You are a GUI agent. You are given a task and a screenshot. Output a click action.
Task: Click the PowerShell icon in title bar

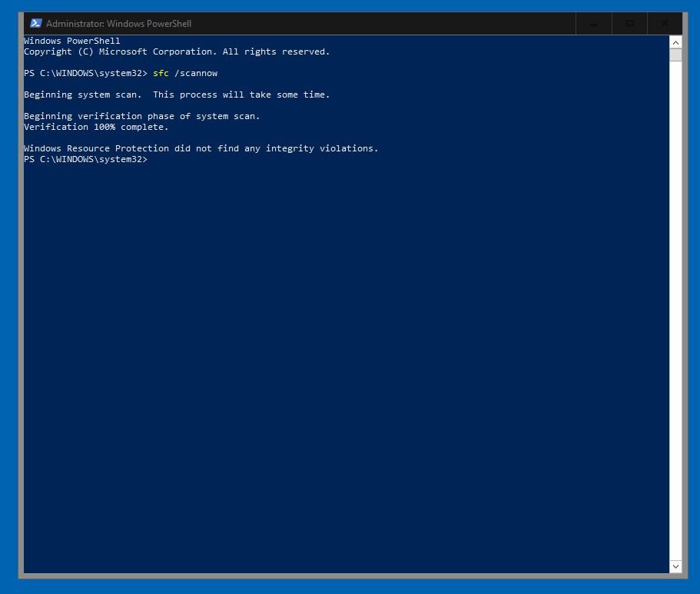[35, 23]
